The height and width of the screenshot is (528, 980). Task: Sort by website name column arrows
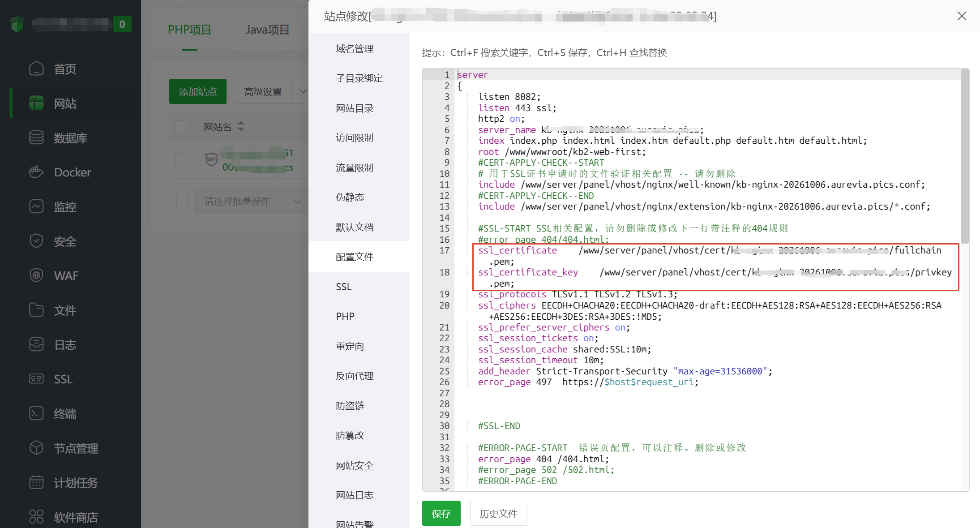tap(241, 126)
